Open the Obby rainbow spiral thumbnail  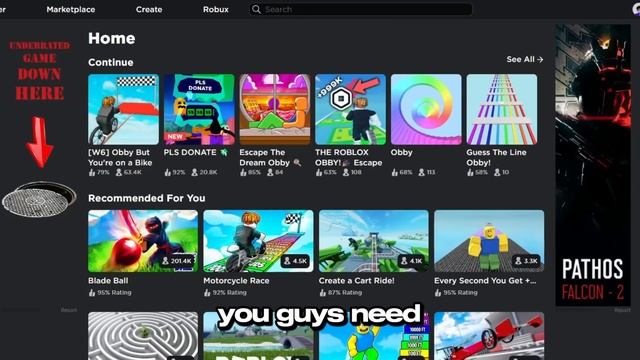pos(426,109)
